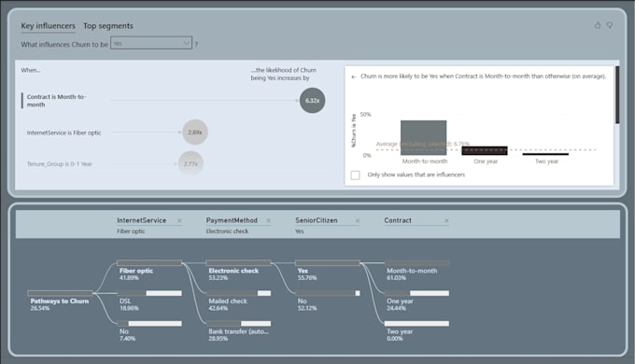The height and width of the screenshot is (364, 635).
Task: Select the Pathways to Churn root node
Action: pyautogui.click(x=60, y=293)
